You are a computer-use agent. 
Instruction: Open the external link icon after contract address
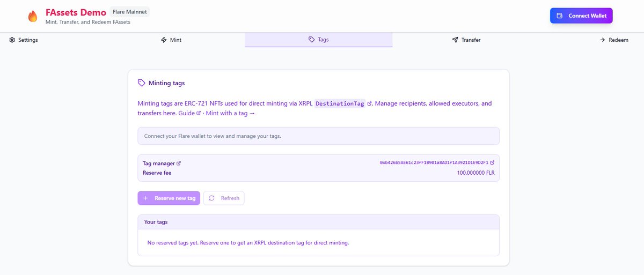(492, 162)
